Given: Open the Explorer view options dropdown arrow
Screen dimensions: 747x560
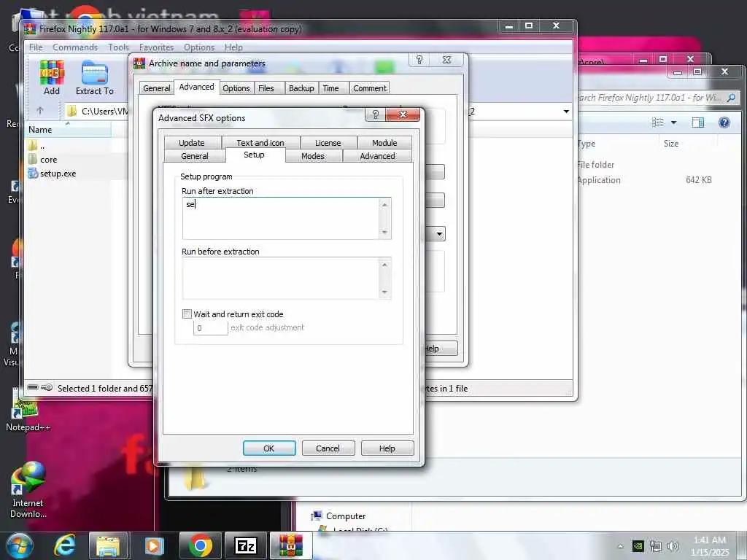Looking at the screenshot, I should [x=673, y=122].
